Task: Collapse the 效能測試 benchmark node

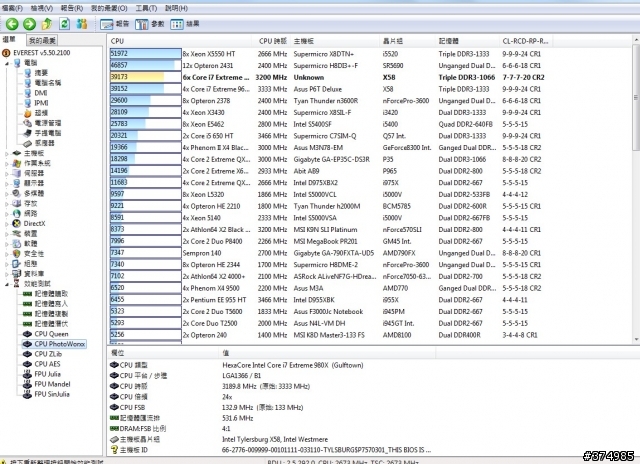Action: coord(7,284)
